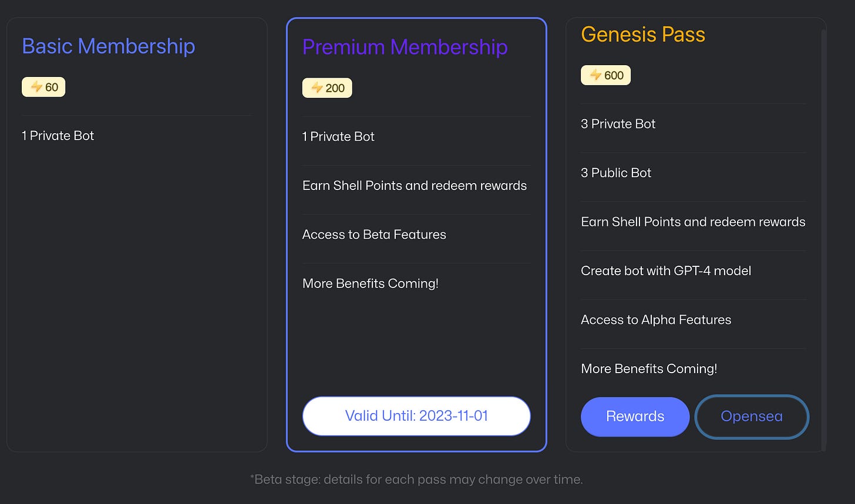This screenshot has width=855, height=504.
Task: Select the Genesis Pass heading
Action: 643,35
